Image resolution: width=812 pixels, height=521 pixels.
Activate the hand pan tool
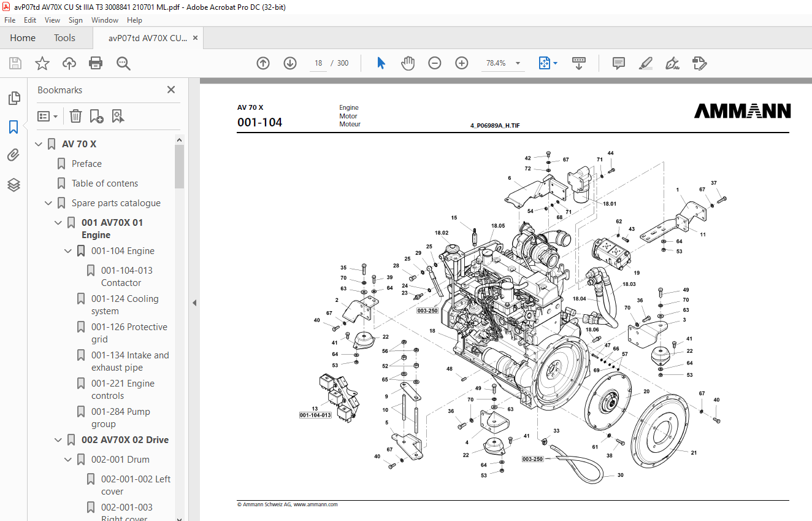pyautogui.click(x=408, y=63)
